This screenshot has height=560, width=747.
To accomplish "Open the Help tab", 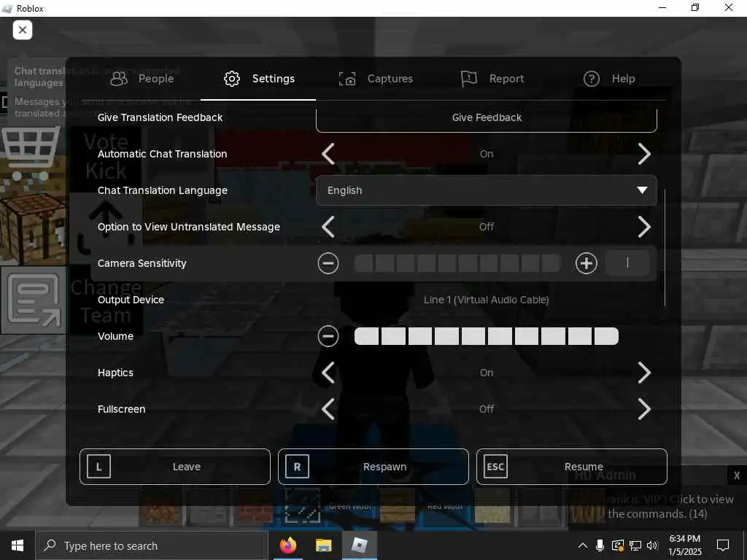I will [x=609, y=79].
